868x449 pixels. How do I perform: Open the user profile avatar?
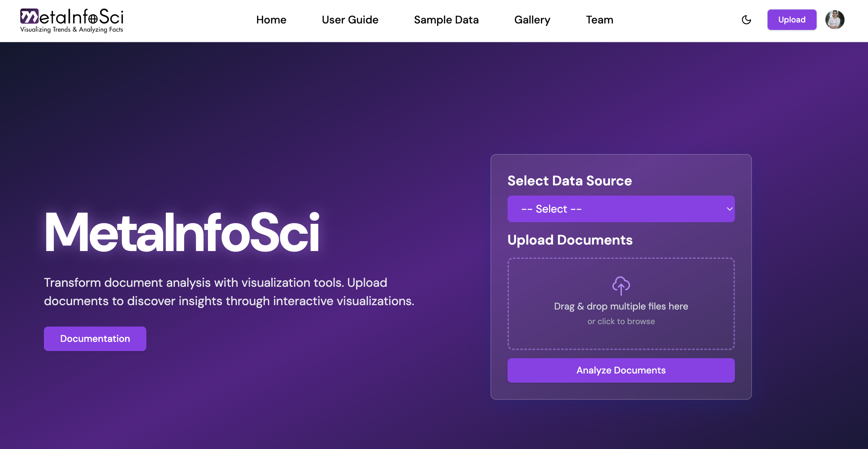[835, 20]
